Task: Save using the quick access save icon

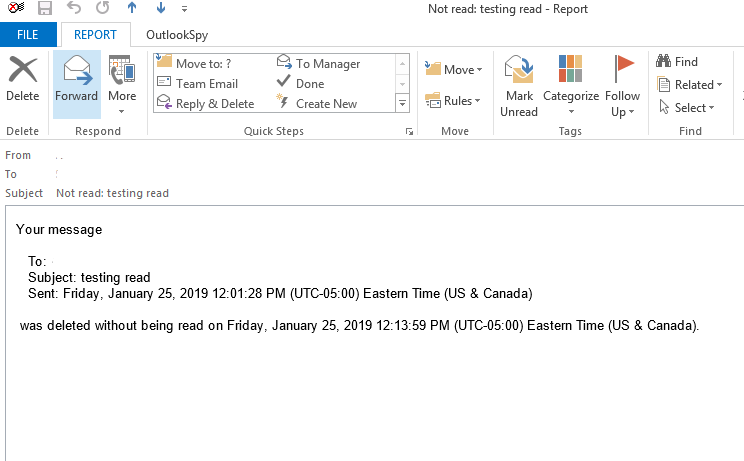Action: [x=44, y=9]
